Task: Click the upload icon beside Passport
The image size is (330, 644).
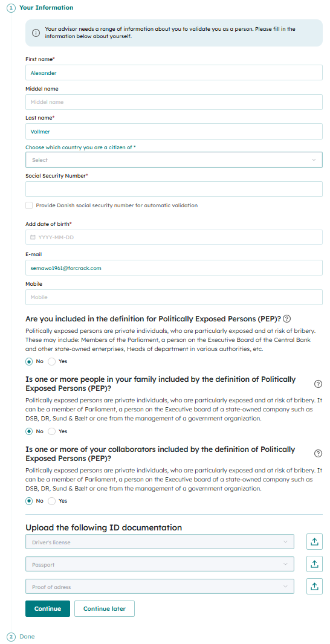Action: pyautogui.click(x=314, y=564)
